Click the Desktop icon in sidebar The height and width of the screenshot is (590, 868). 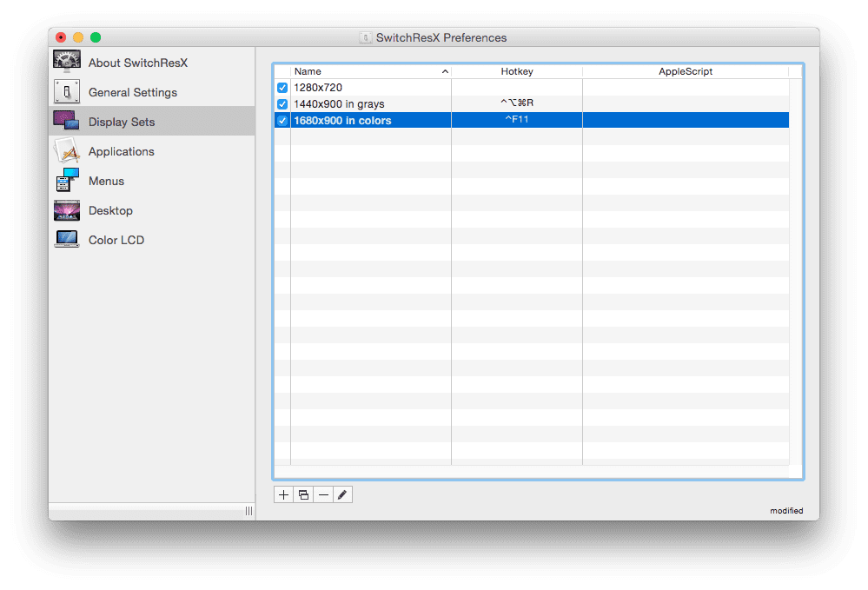(x=67, y=210)
